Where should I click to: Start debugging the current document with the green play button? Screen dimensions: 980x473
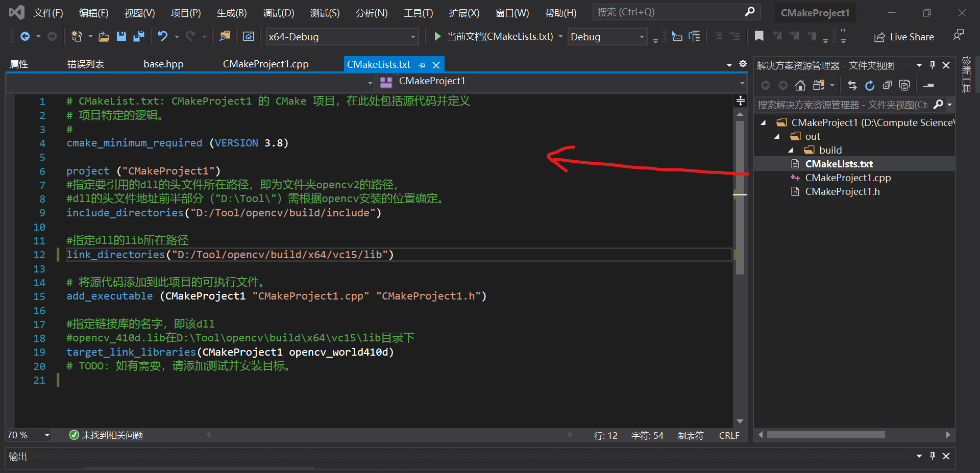tap(437, 36)
